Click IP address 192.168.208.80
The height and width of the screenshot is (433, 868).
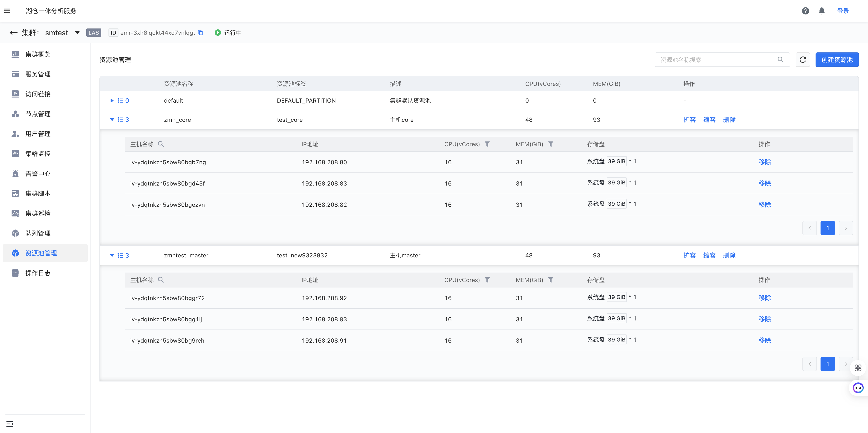pos(324,162)
